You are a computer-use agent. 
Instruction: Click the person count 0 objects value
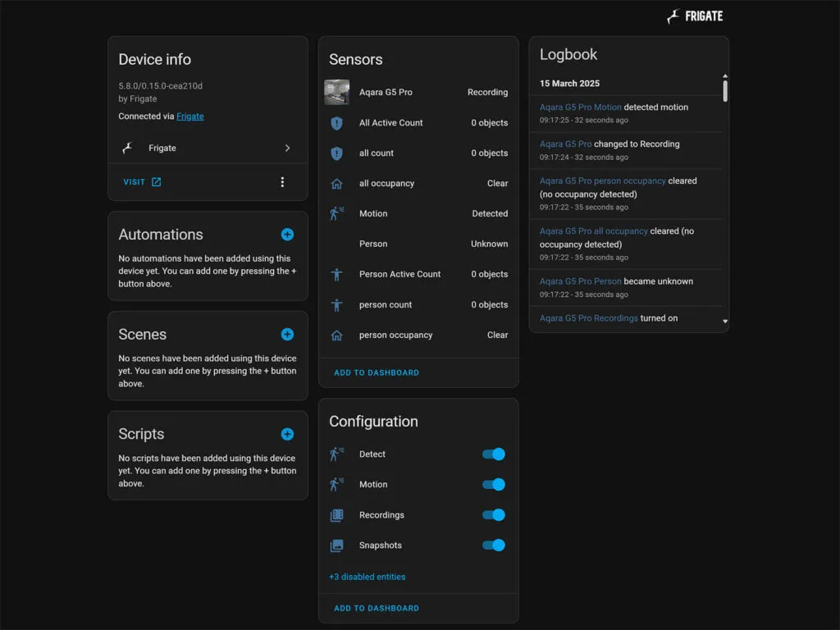click(x=489, y=305)
